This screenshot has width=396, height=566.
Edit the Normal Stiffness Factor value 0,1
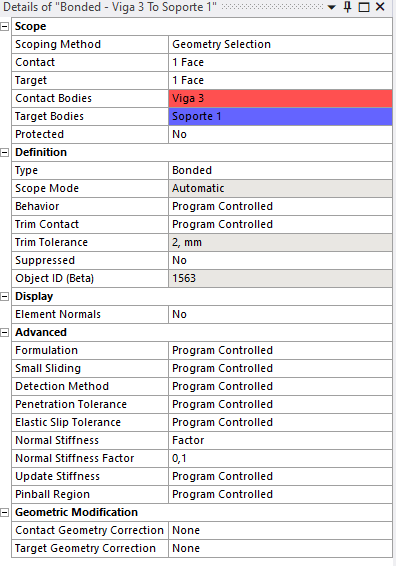pos(280,458)
